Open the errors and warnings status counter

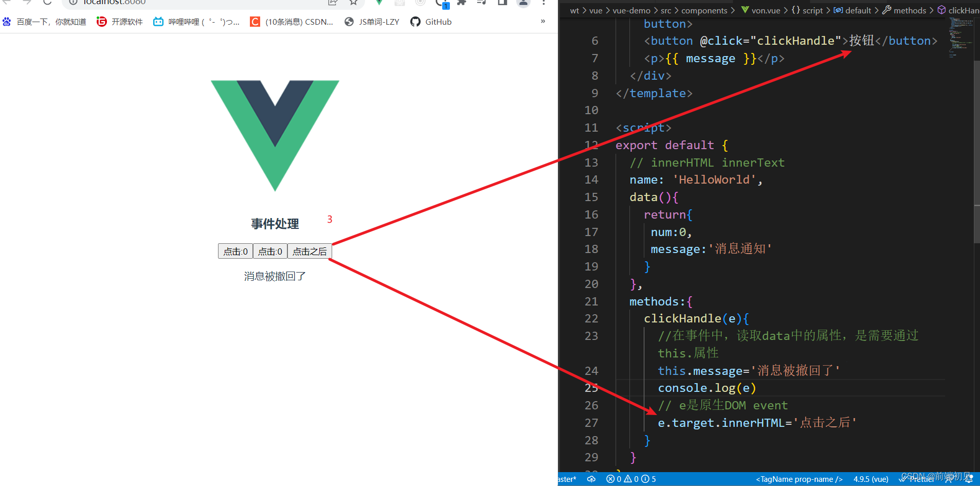click(x=631, y=479)
